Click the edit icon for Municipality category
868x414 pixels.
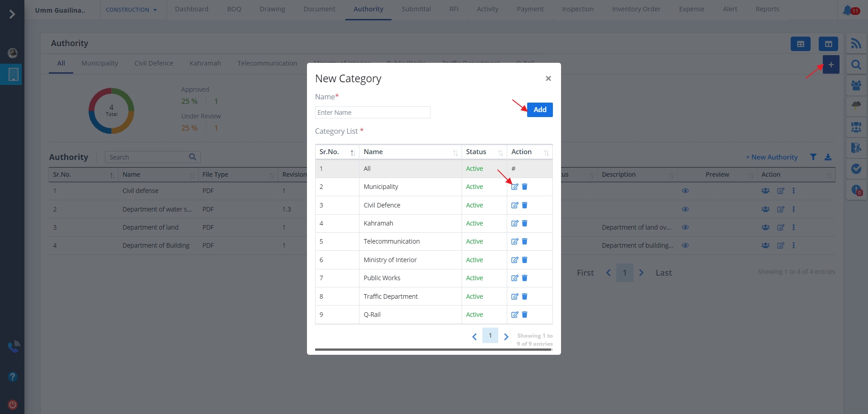pos(514,187)
